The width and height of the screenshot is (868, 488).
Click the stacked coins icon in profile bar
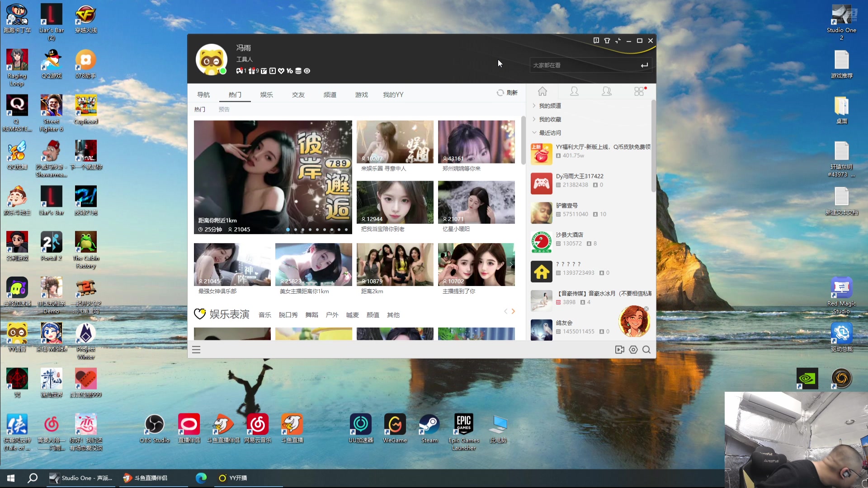point(298,71)
